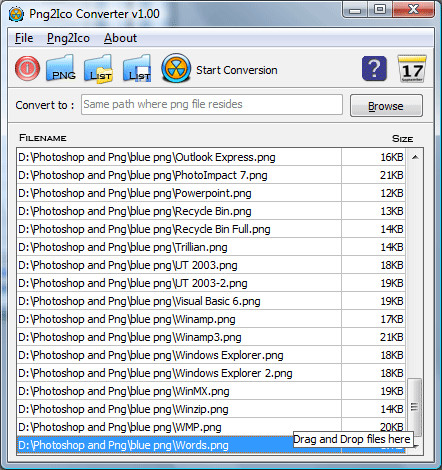Click the Filename column header

click(x=43, y=138)
